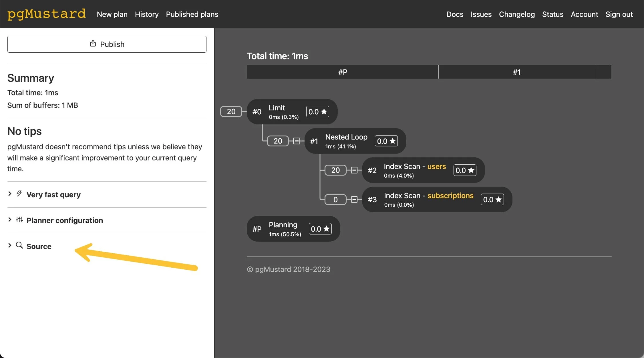
Task: Collapse the Index Scan users node #2
Action: [354, 170]
